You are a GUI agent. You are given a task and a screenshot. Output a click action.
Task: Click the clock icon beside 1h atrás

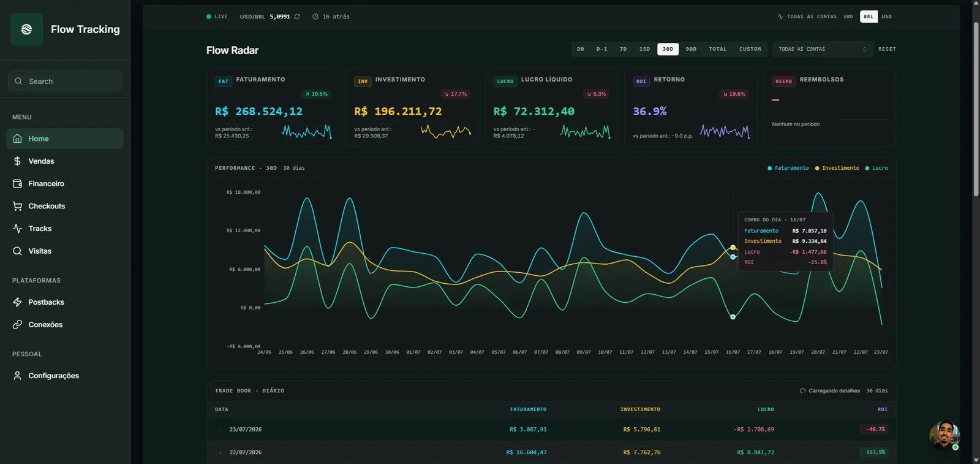click(315, 17)
